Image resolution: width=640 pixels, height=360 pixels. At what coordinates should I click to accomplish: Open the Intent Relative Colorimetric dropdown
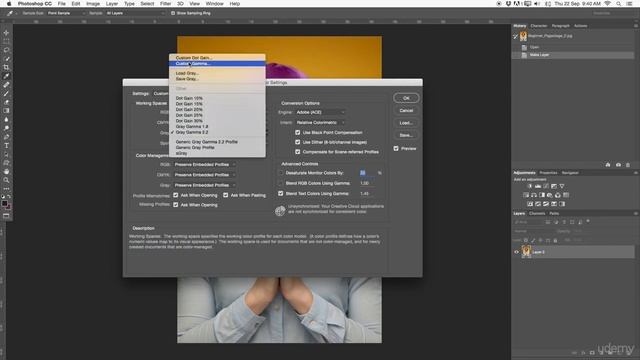point(320,122)
